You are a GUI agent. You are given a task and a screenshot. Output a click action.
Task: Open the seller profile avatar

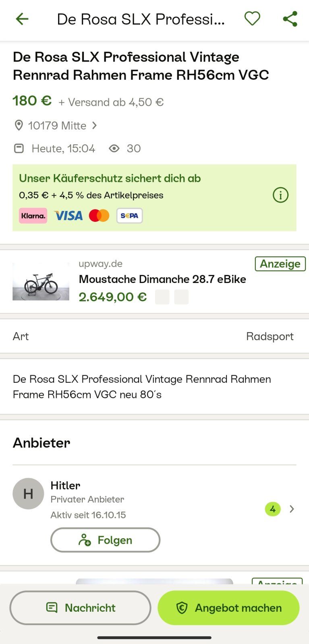pyautogui.click(x=28, y=493)
